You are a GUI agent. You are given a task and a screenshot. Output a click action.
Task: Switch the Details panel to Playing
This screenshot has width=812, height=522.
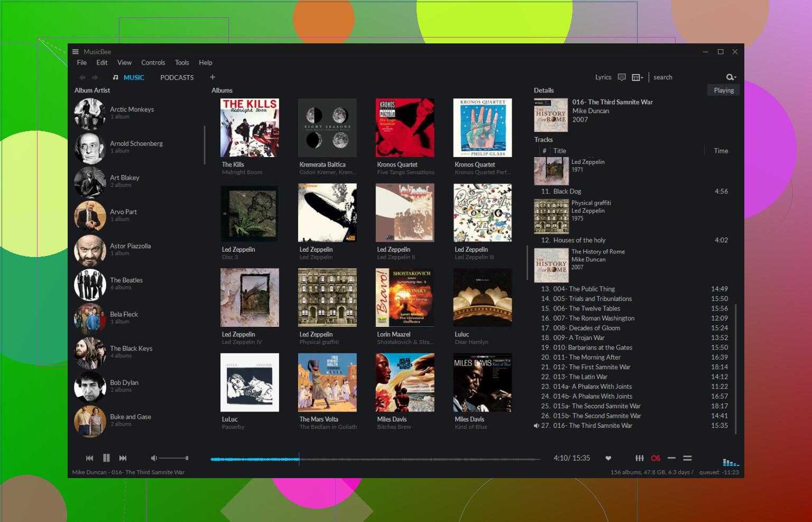(723, 90)
